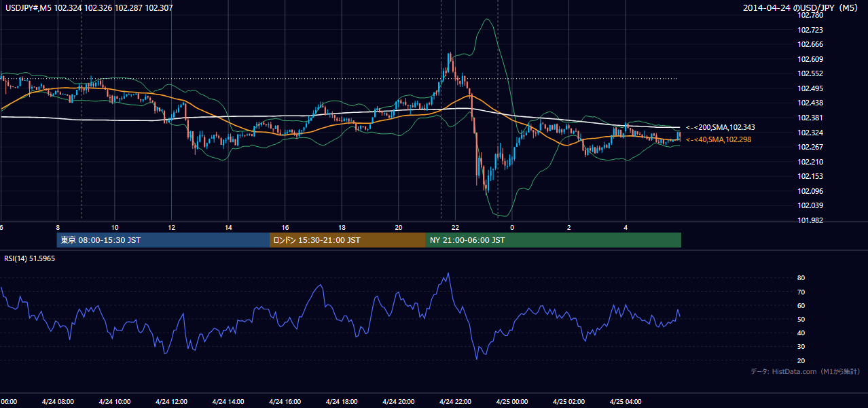Click the 4/25 02:00 bottom time label
This screenshot has width=868, height=408.
568,401
